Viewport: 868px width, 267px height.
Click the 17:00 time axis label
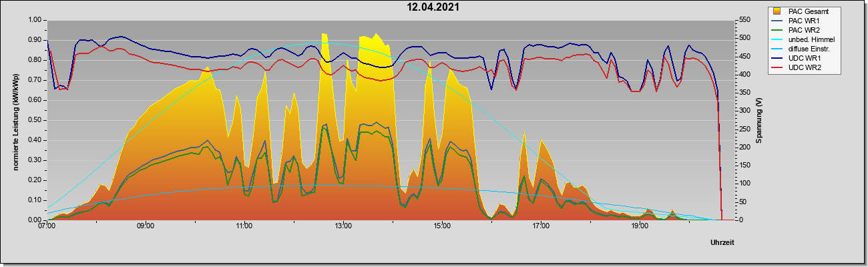click(x=541, y=226)
